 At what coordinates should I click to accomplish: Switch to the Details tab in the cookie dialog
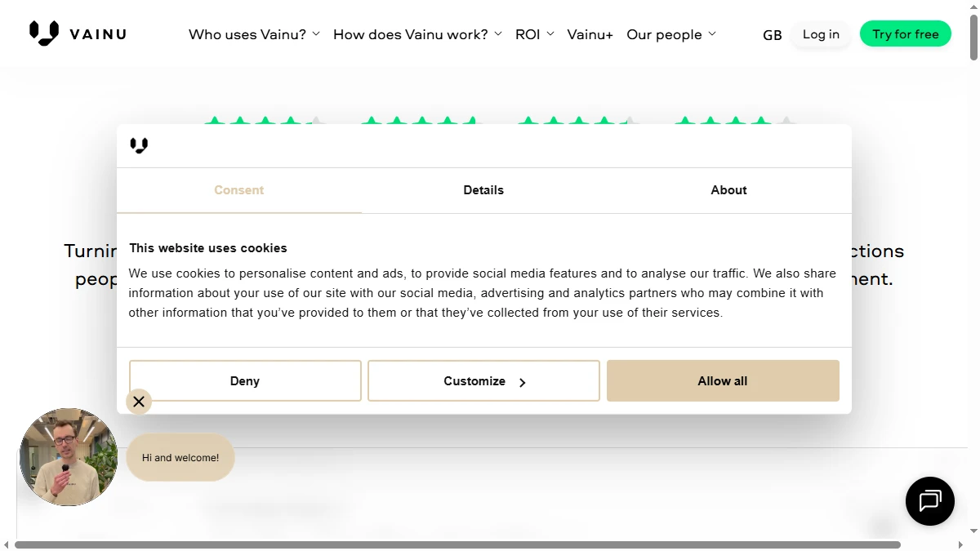pos(483,189)
